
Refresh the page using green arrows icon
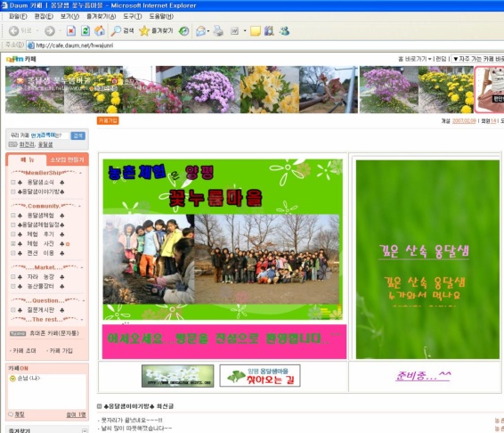(85, 31)
